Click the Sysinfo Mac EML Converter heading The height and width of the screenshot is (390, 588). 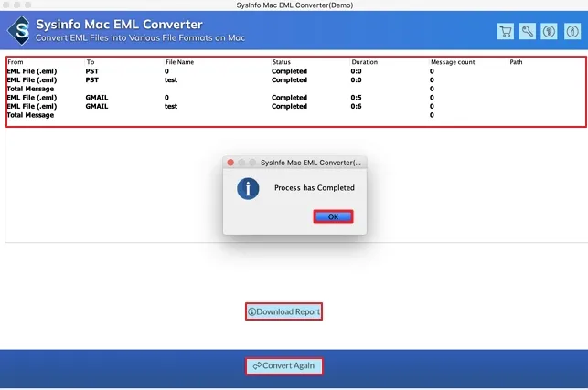pyautogui.click(x=119, y=25)
